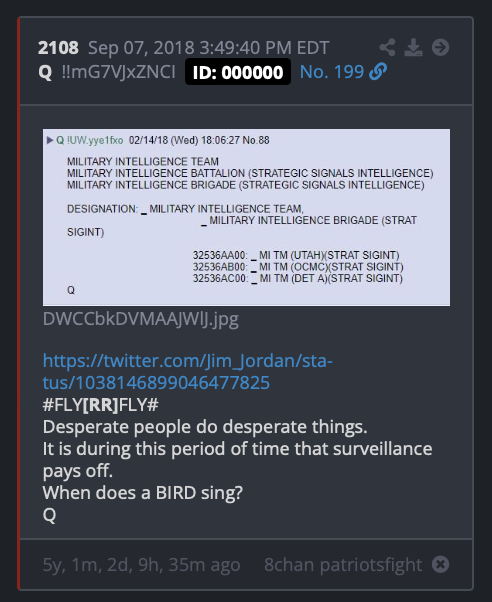This screenshot has height=602, width=492.
Task: Click the text "When does a BIRD sing?"
Action: pos(142,493)
